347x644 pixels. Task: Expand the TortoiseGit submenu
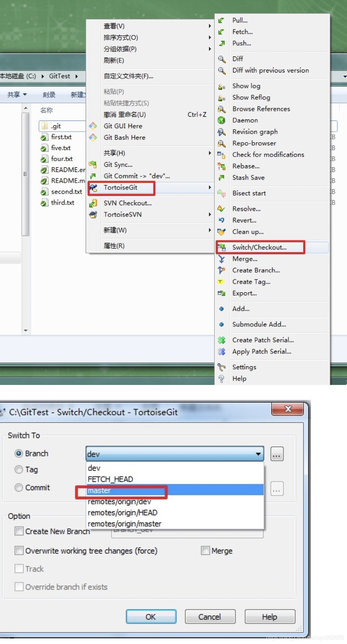click(x=210, y=187)
